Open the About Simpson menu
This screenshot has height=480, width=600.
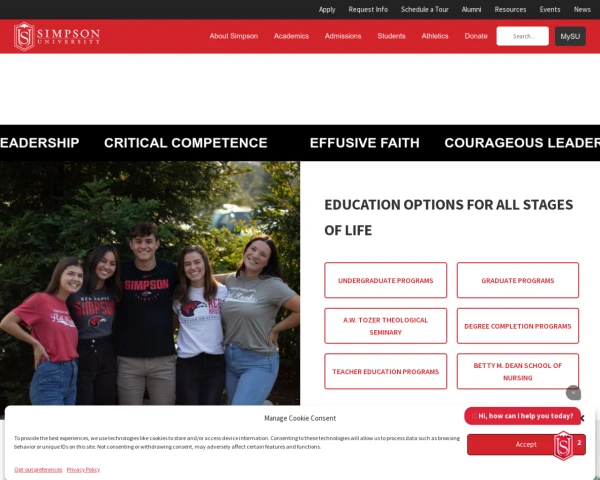(233, 36)
